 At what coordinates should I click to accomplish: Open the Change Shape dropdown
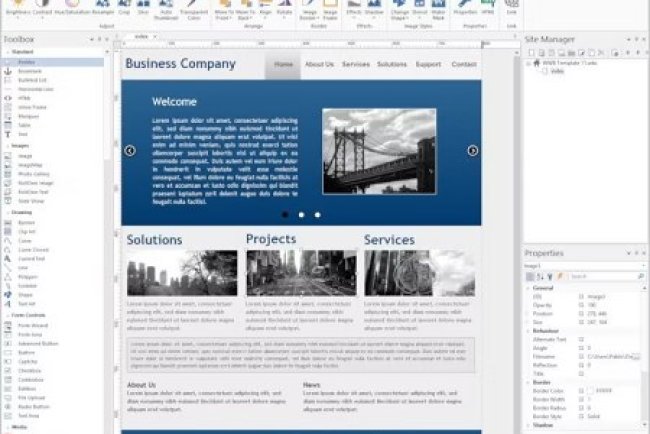click(400, 9)
